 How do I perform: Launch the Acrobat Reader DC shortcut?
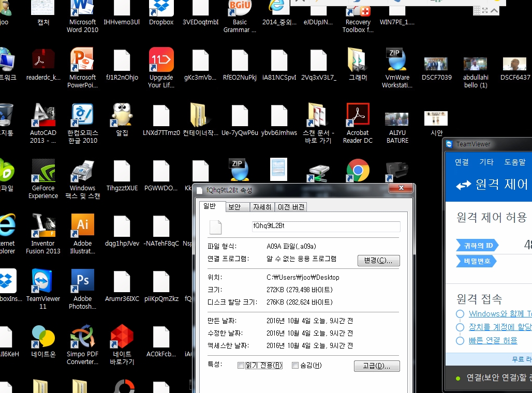[x=358, y=115]
